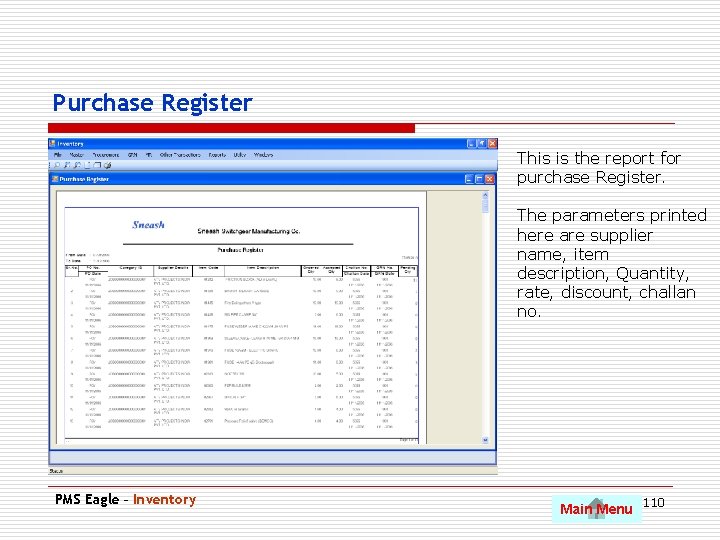Click the report scrollbar up arrow

click(x=485, y=195)
